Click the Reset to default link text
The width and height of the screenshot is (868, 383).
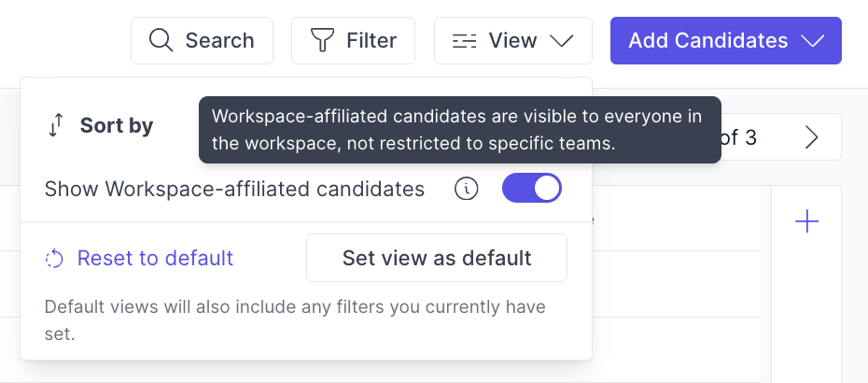(155, 258)
